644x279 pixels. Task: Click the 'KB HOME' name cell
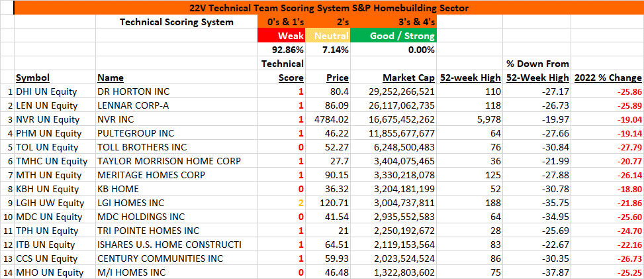[x=177, y=190]
